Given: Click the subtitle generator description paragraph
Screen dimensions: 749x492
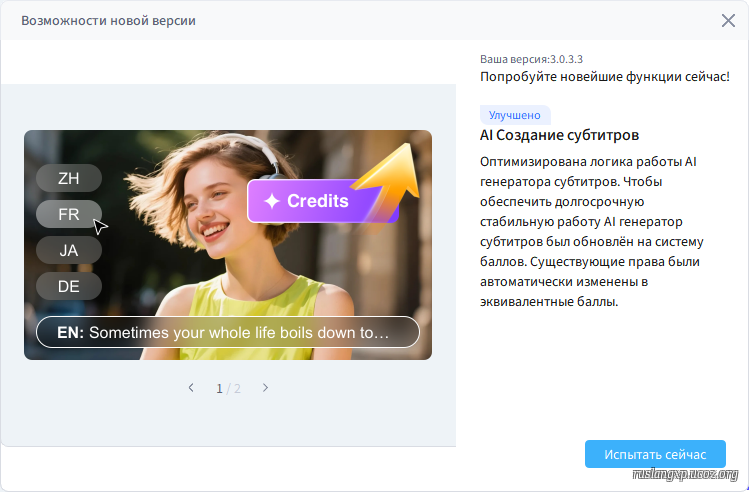Looking at the screenshot, I should (595, 230).
